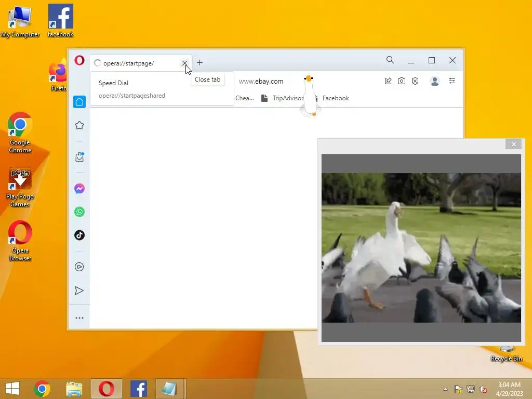Open a new tab with the plus button
The height and width of the screenshot is (399, 532).
click(200, 63)
